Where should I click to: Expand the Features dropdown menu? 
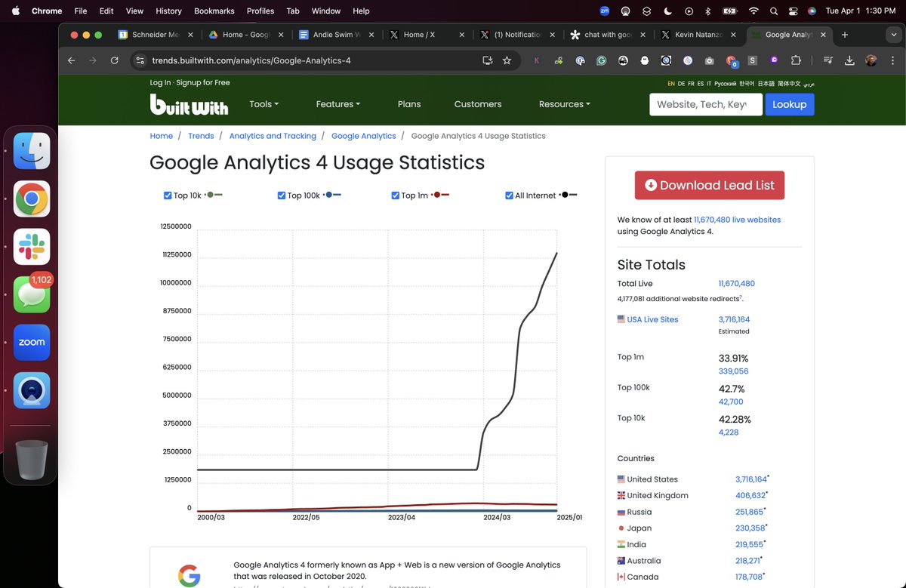coord(338,104)
